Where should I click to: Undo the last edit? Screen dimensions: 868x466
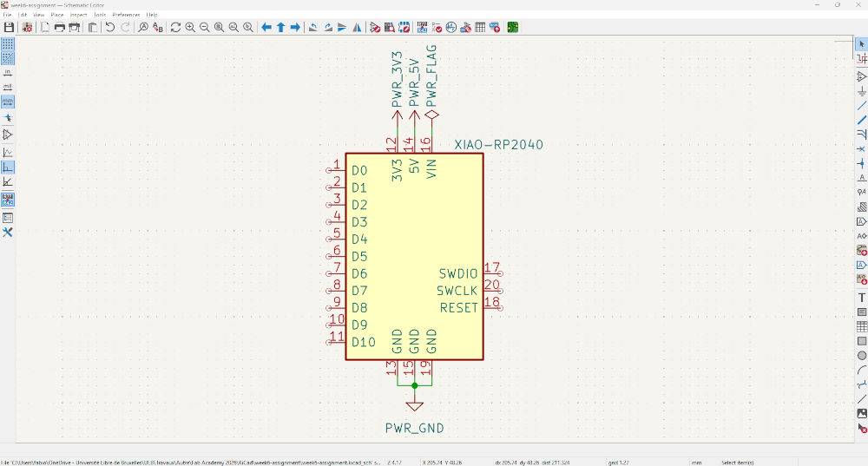[x=110, y=27]
